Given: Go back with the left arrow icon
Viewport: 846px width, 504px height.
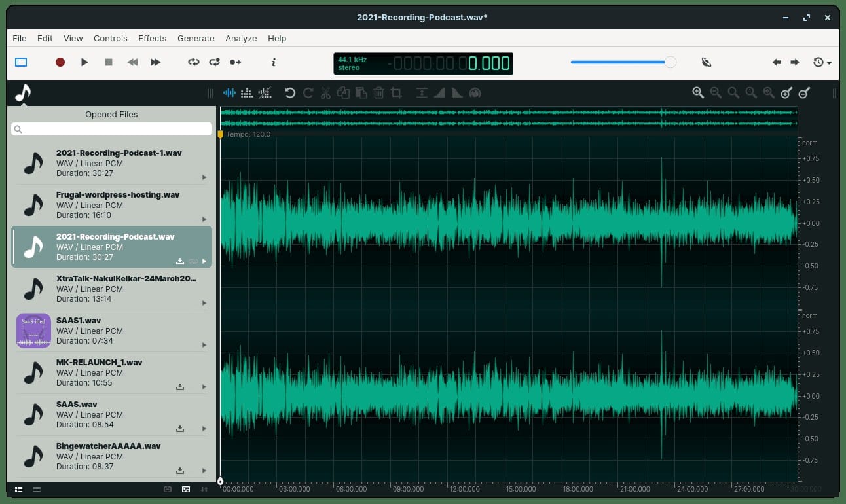Looking at the screenshot, I should coord(777,62).
